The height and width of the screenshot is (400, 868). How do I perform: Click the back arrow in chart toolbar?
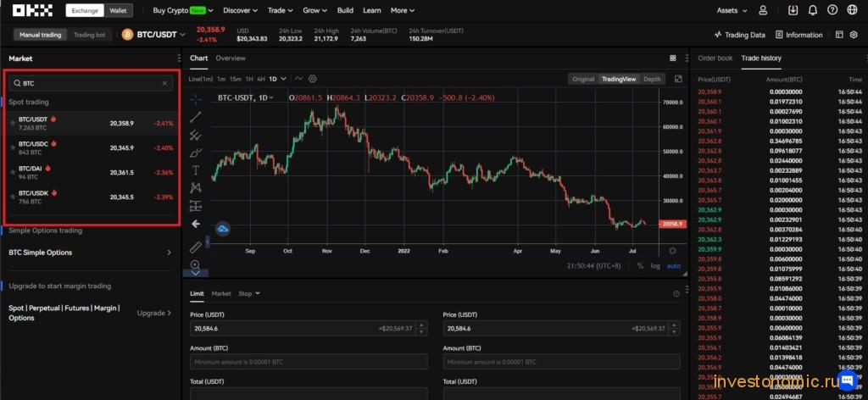(x=196, y=224)
